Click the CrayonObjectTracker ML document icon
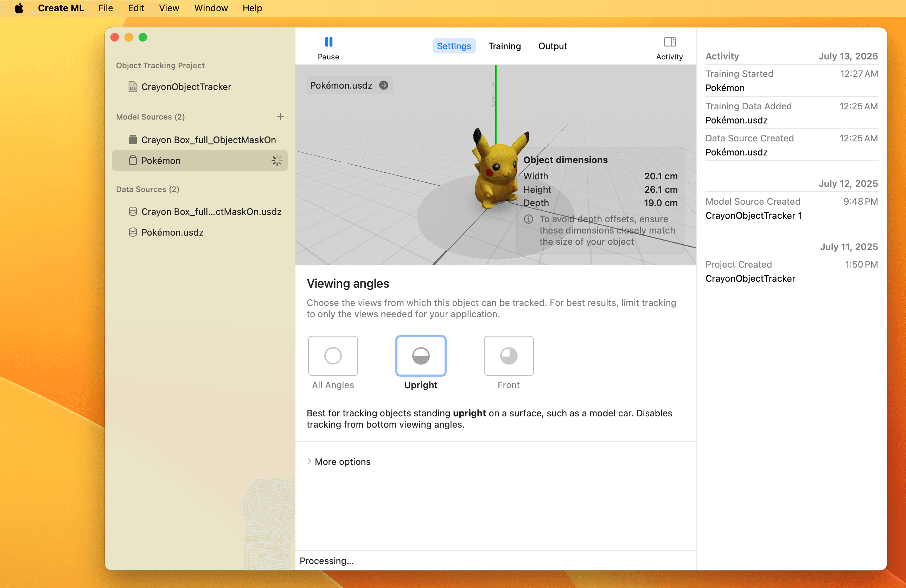 coord(133,87)
